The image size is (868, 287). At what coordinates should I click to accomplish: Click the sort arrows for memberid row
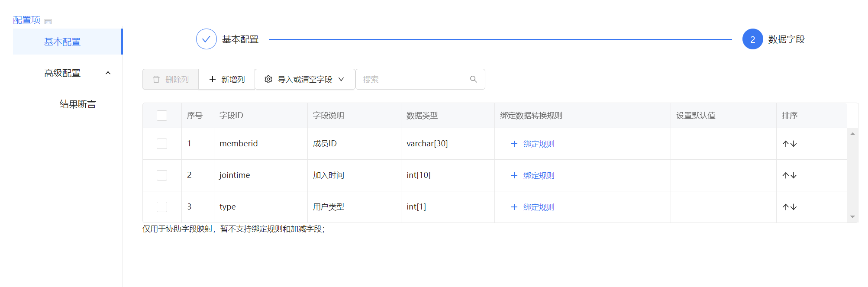(x=789, y=144)
